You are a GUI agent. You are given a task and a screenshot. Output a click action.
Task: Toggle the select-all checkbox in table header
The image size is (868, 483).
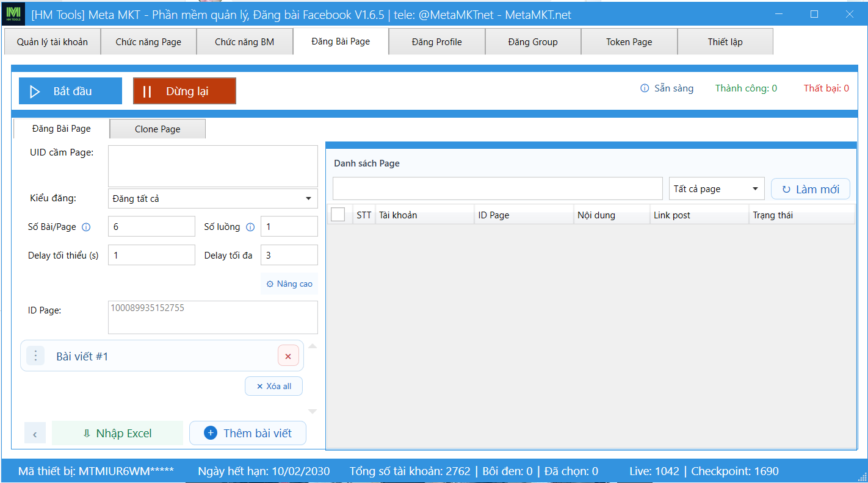(x=338, y=215)
